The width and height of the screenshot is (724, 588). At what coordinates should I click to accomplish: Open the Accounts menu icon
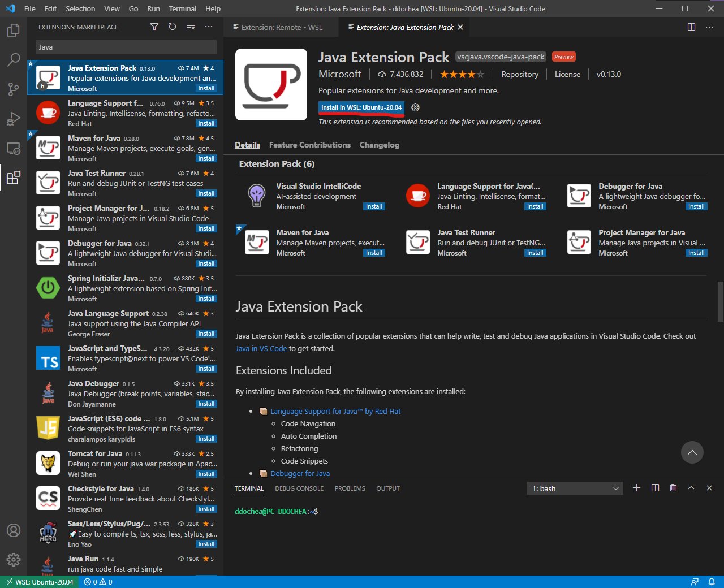(14, 530)
